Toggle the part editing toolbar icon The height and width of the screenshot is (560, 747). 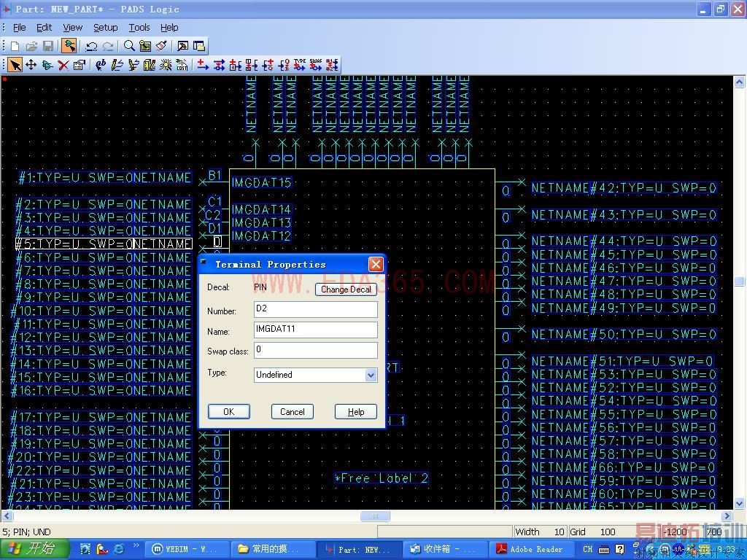pyautogui.click(x=69, y=46)
